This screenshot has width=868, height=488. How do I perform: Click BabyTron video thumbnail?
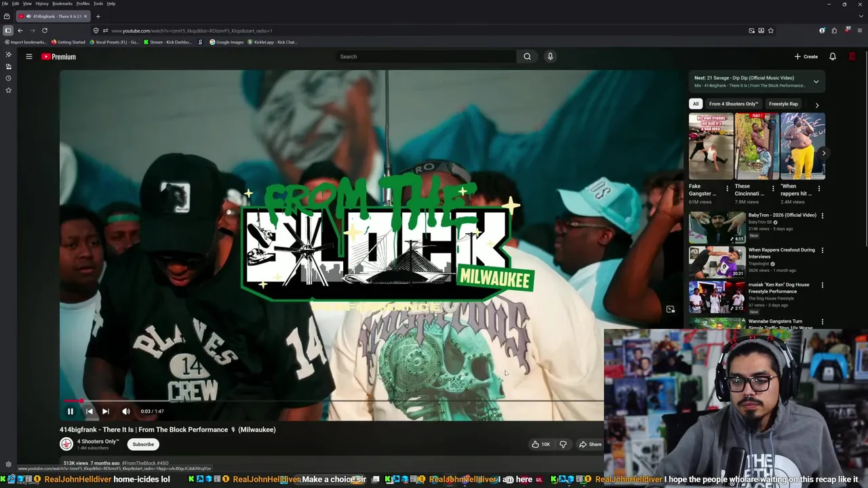click(717, 228)
